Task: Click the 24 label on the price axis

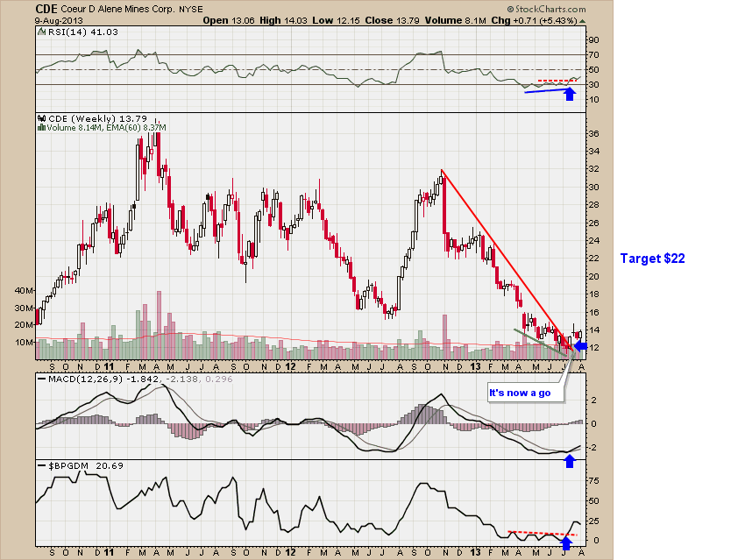Action: [x=594, y=241]
